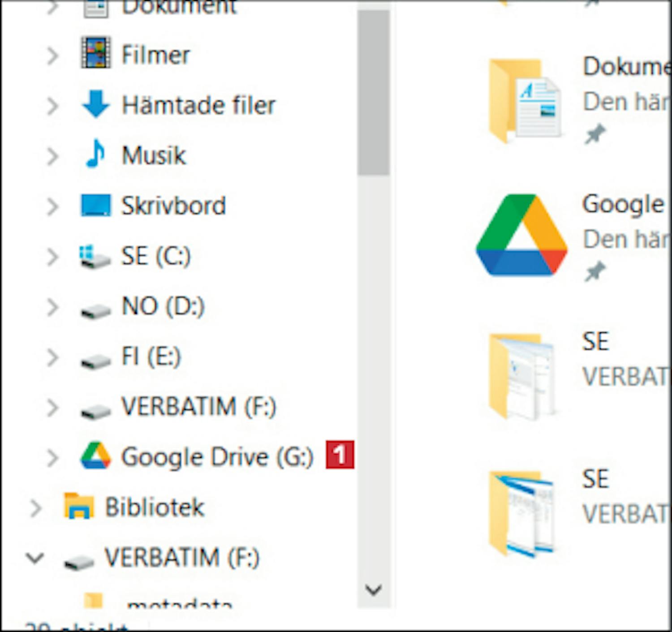Screen dimensions: 672x632
Task: Click the Musik note icon
Action: coord(95,154)
